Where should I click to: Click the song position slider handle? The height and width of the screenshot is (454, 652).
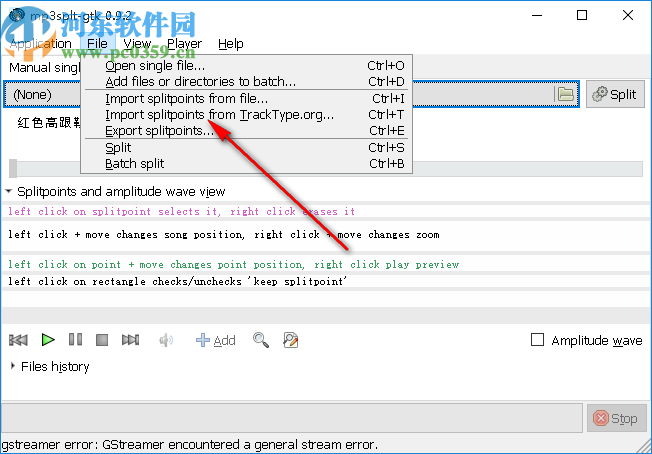click(13, 168)
